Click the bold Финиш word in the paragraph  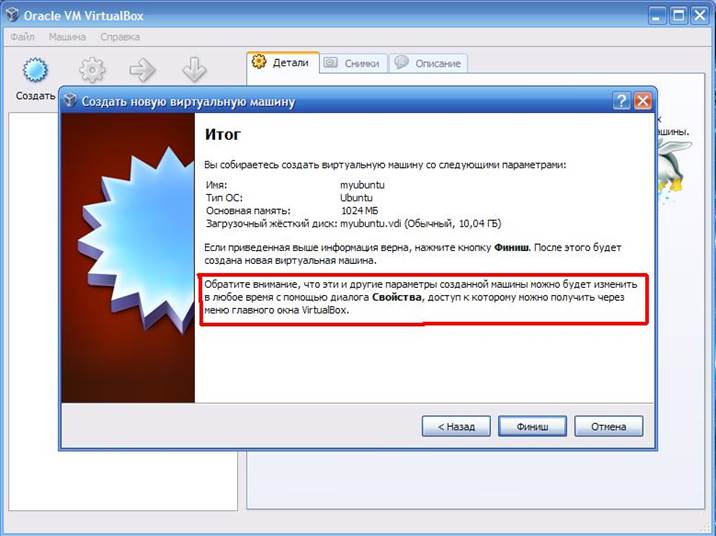click(511, 247)
